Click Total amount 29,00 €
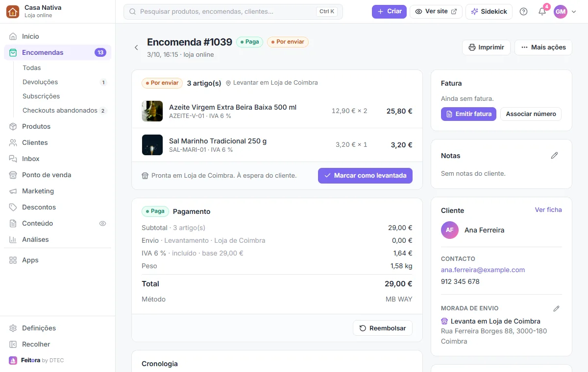Screen dimensions: 588x372 click(398, 284)
